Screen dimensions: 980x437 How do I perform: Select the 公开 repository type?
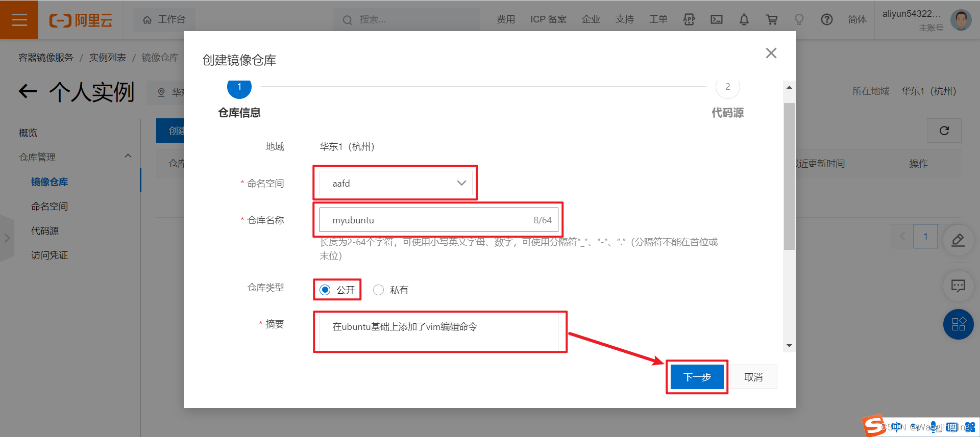coord(325,290)
